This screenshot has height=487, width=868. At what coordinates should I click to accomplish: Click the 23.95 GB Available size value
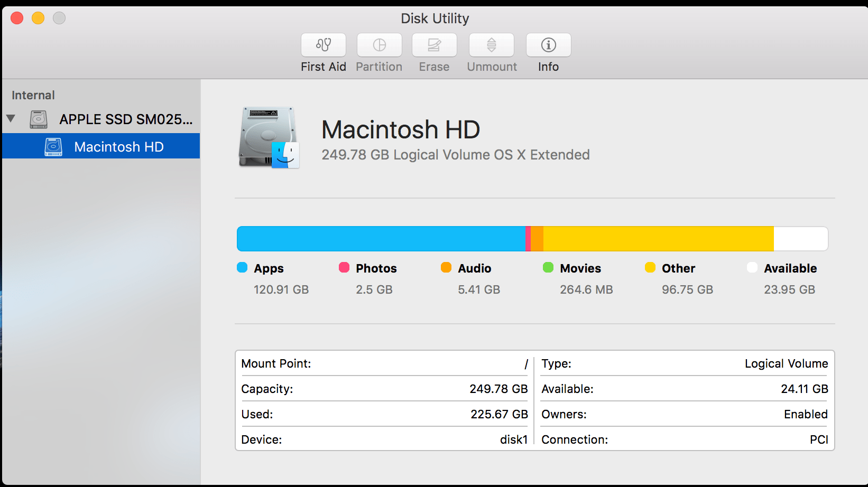(790, 289)
